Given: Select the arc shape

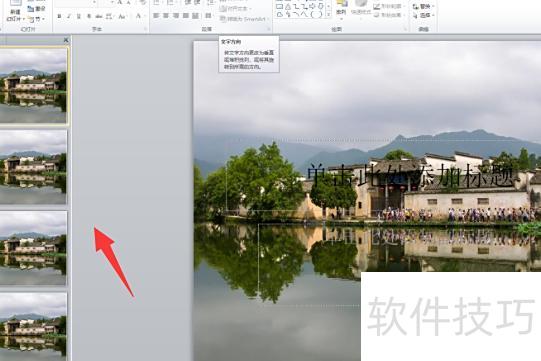Looking at the screenshot, I should [296, 14].
